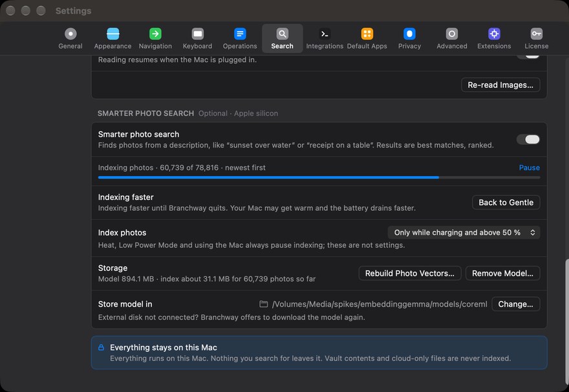Click the Re-read Images button
Viewport: 569px width, 392px height.
[x=500, y=85]
